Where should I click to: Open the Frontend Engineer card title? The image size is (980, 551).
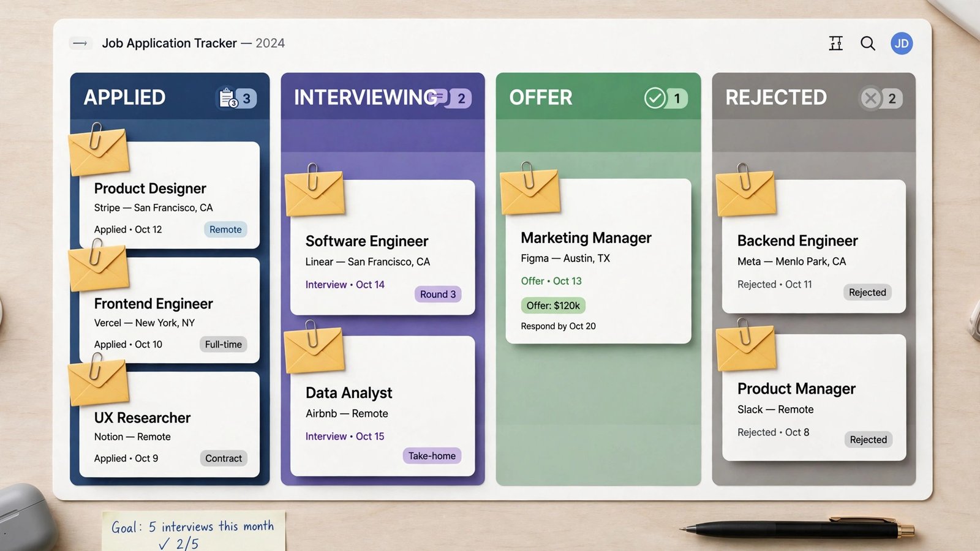tap(154, 304)
